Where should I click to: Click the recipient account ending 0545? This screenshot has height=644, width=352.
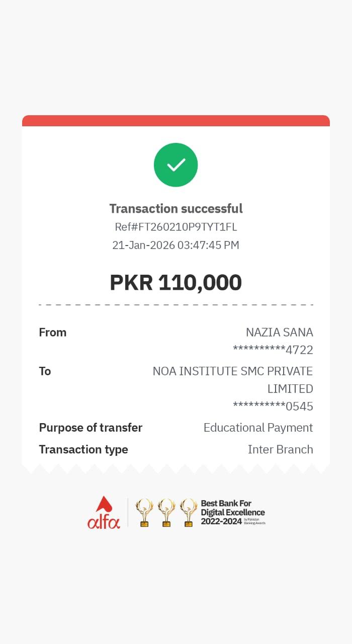[273, 406]
